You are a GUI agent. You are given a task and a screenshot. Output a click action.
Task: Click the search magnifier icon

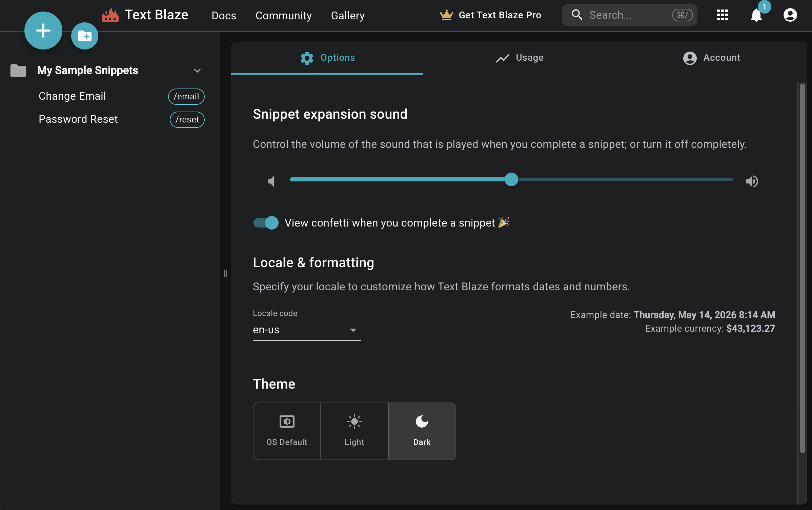tap(577, 15)
